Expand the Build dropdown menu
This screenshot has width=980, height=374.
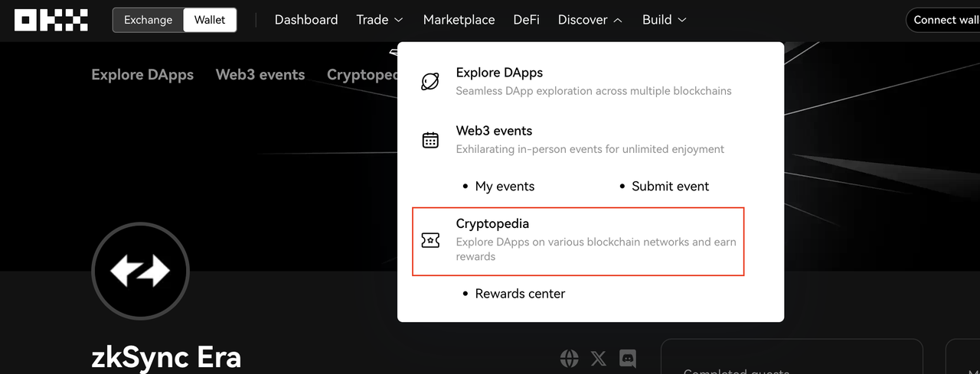664,20
